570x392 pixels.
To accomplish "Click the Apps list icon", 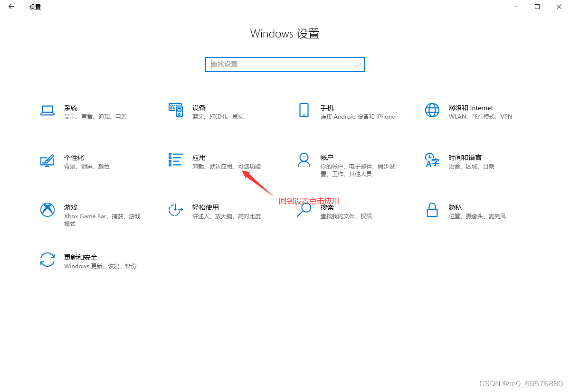I will click(x=176, y=159).
